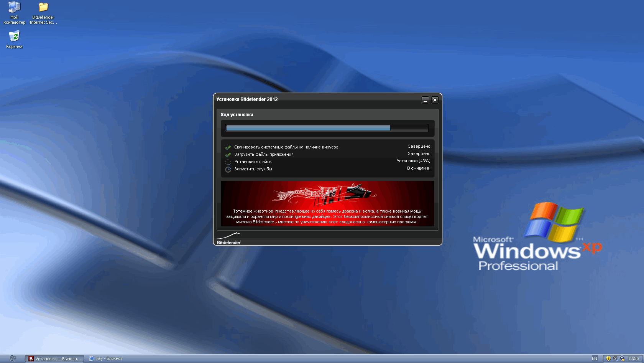Open the Windows Security Center shield tray icon
This screenshot has height=363, width=644.
(608, 358)
